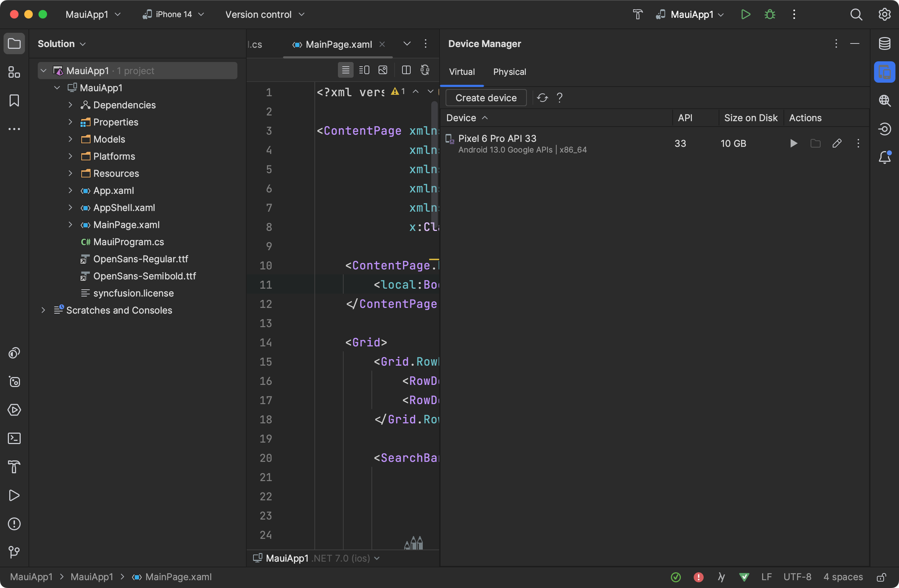Toggle the split layout orientation button
Screen dimensions: 899x588
click(x=406, y=70)
